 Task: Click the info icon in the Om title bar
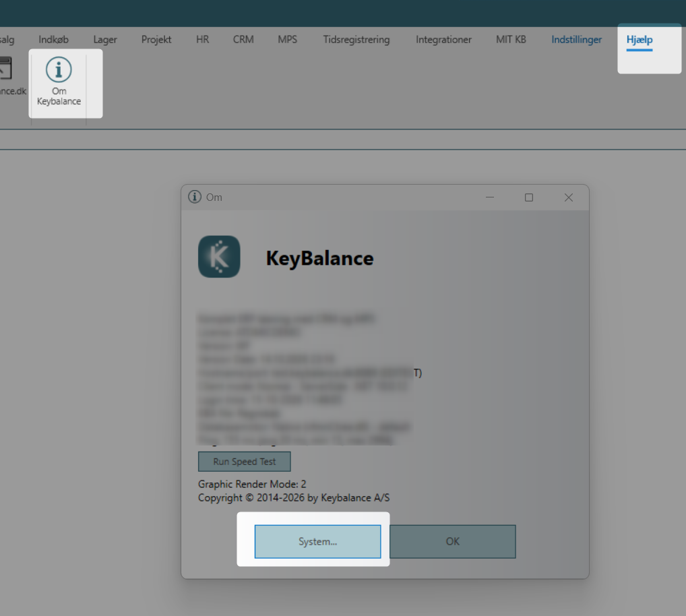(x=195, y=197)
